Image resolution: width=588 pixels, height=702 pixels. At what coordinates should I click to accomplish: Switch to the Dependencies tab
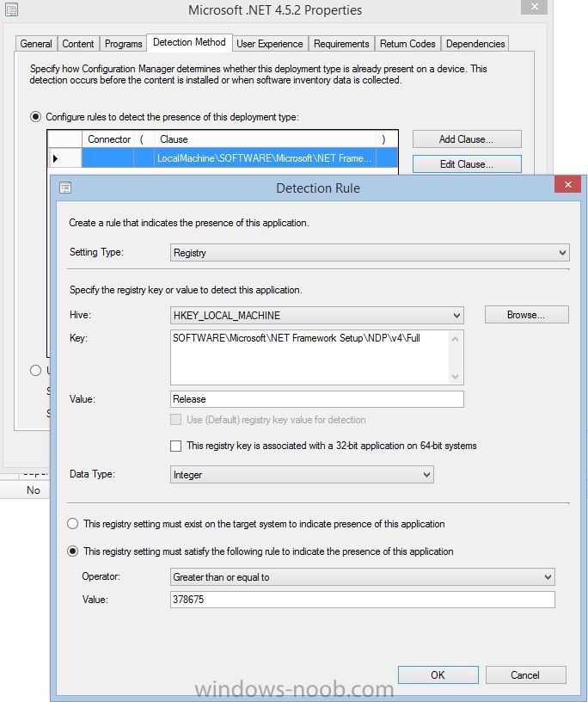475,44
